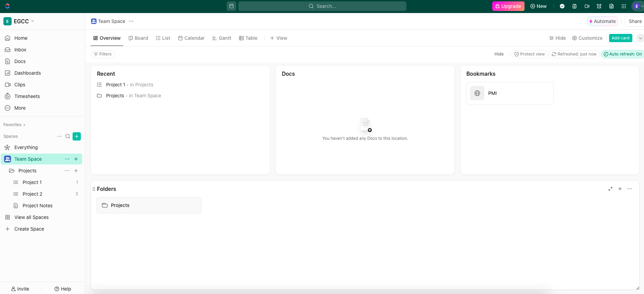Screen dimensions: 644x294
Task: Open Customize settings
Action: pos(587,38)
